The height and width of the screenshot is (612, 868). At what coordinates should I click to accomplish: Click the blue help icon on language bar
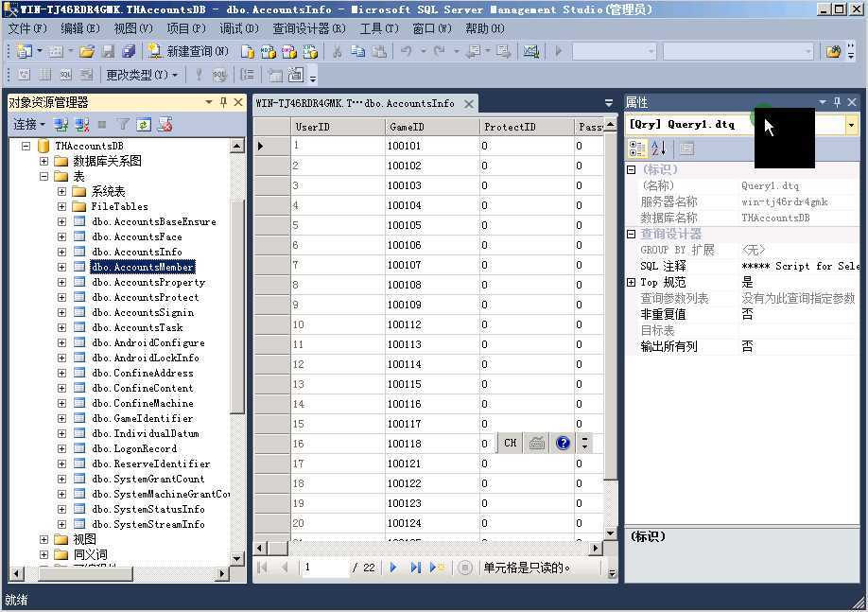[564, 443]
